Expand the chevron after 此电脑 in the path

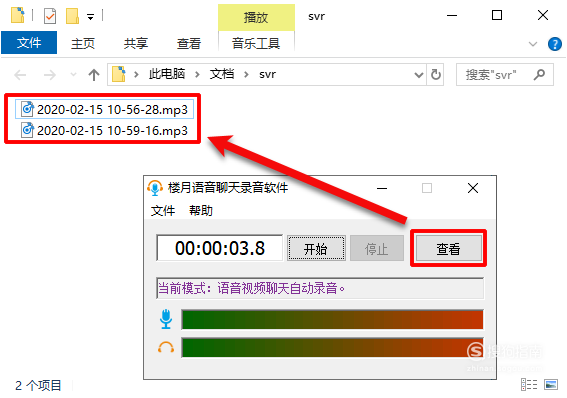pyautogui.click(x=197, y=74)
